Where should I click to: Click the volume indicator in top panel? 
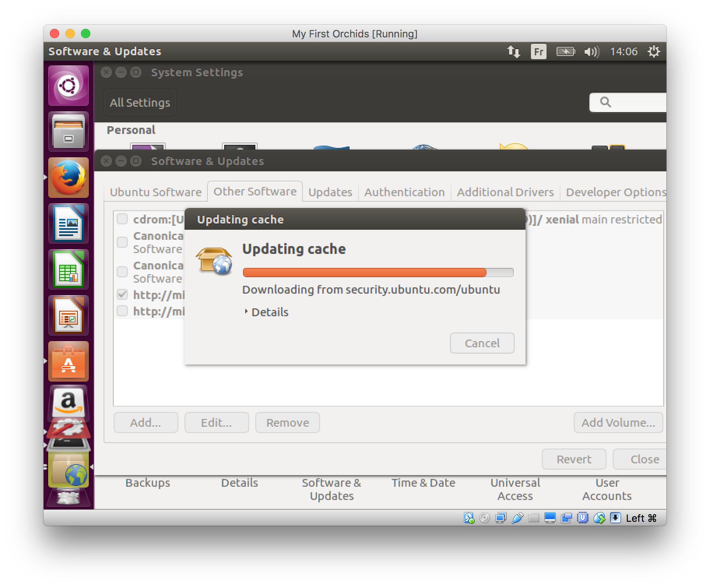coord(591,51)
